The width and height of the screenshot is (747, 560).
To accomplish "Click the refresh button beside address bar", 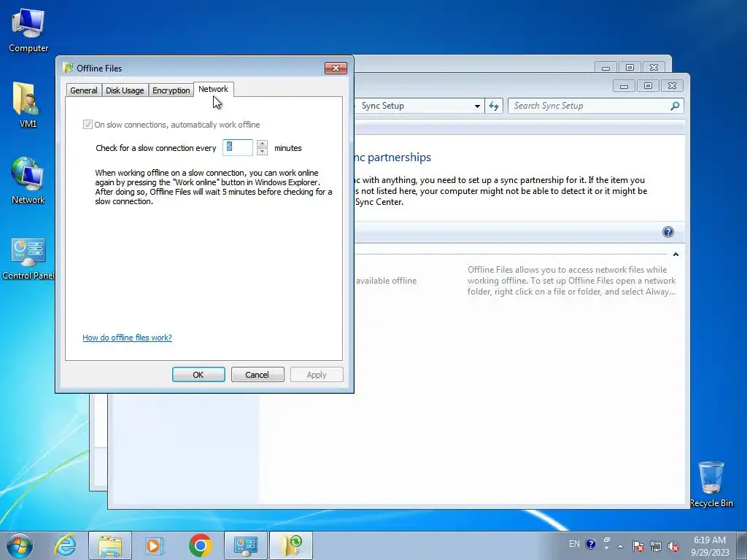I will click(x=494, y=106).
